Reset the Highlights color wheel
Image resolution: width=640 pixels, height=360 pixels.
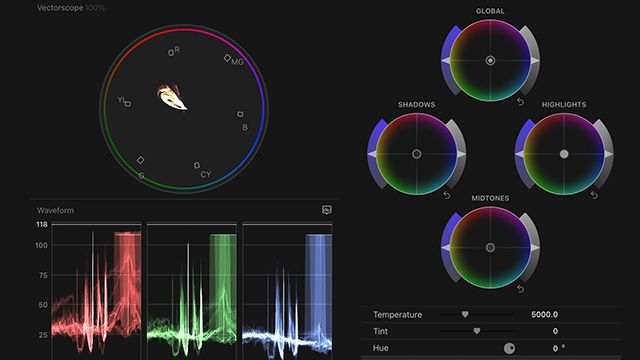[x=594, y=196]
